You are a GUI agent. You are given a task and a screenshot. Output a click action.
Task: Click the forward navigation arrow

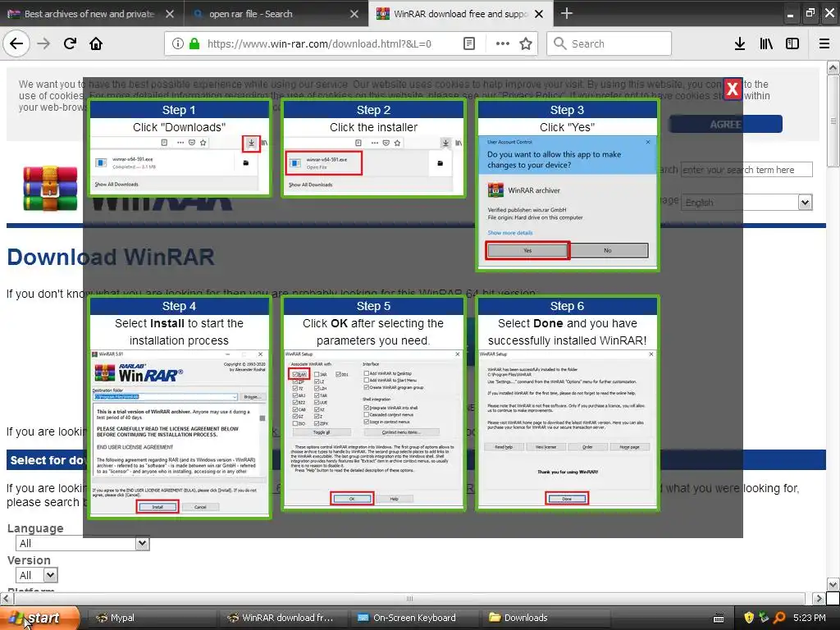[43, 43]
